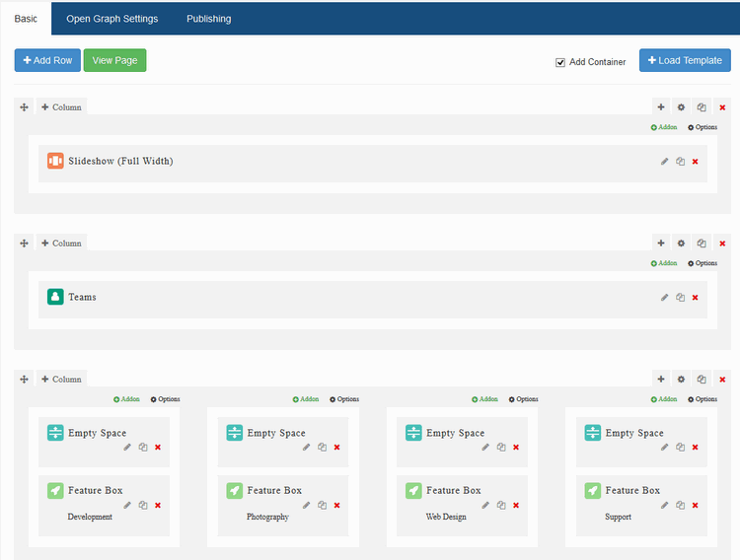Viewport: 740px width, 560px height.
Task: Add addon to Web Design column
Action: coord(484,399)
